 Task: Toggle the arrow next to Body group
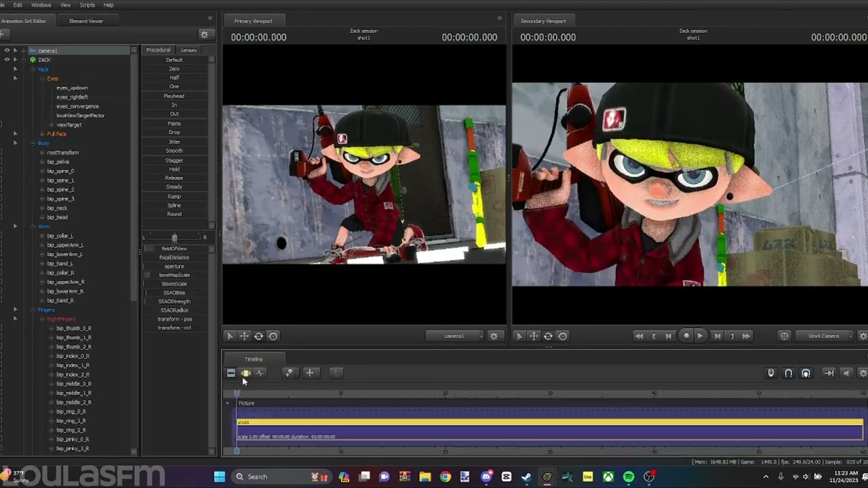pos(15,143)
